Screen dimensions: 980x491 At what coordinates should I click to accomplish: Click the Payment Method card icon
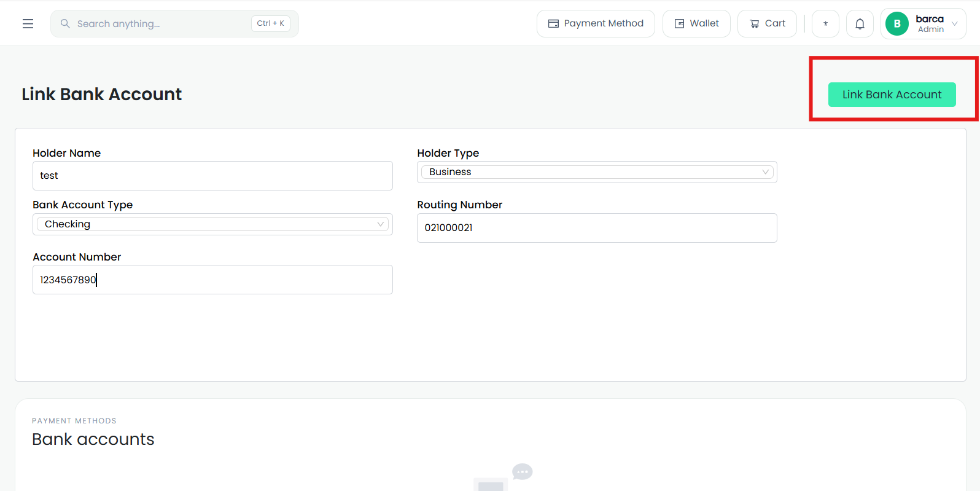tap(553, 23)
